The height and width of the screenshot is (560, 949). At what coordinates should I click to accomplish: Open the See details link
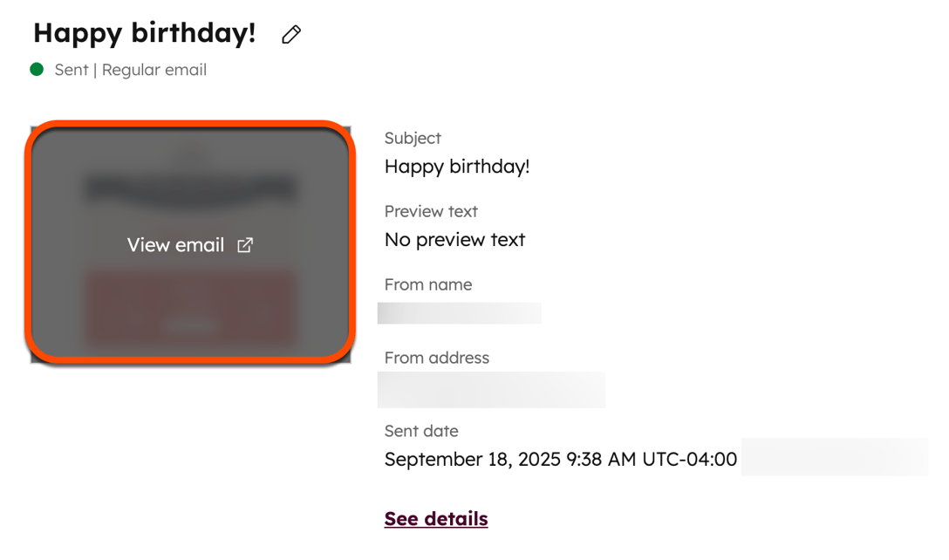(x=435, y=518)
